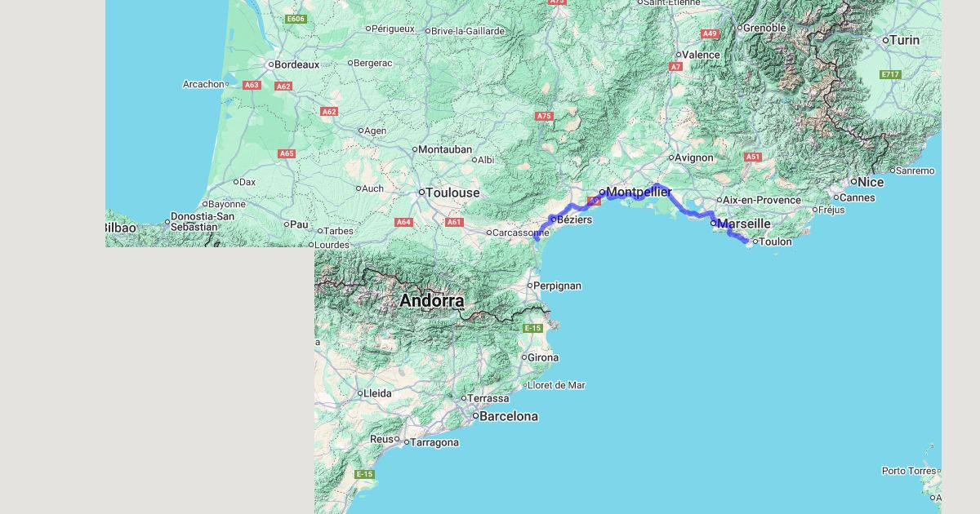Click the E717 route shield below Turin
Screen dimensions: 980x514
coord(890,74)
